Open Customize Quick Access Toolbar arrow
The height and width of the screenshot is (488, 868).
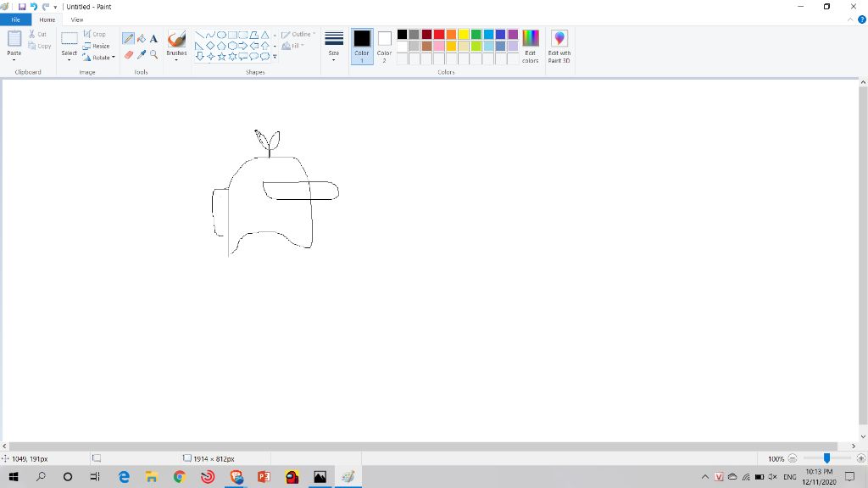(55, 7)
